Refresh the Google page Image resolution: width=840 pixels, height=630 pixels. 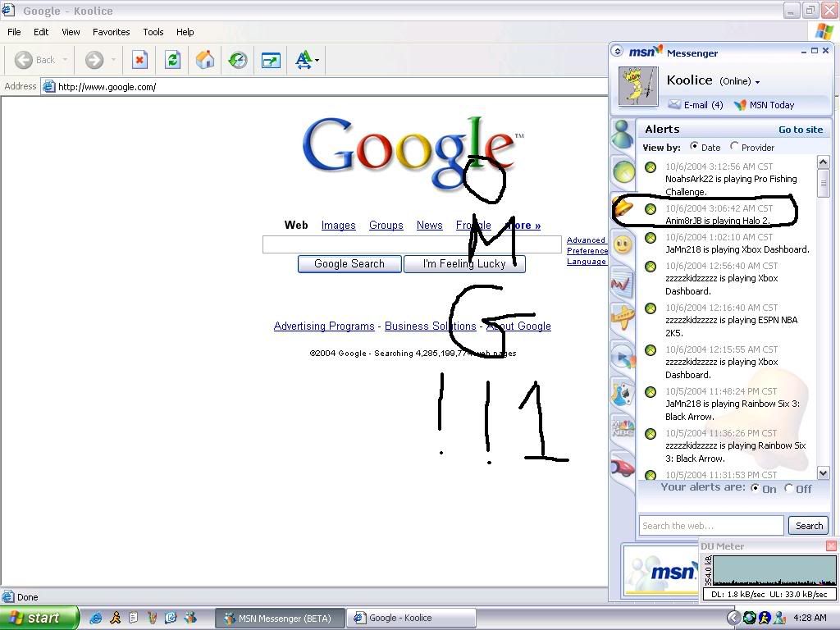(172, 59)
